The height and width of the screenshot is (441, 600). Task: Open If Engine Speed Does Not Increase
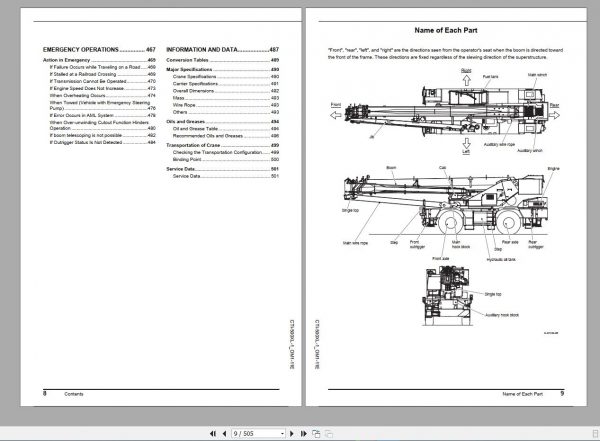103,88
